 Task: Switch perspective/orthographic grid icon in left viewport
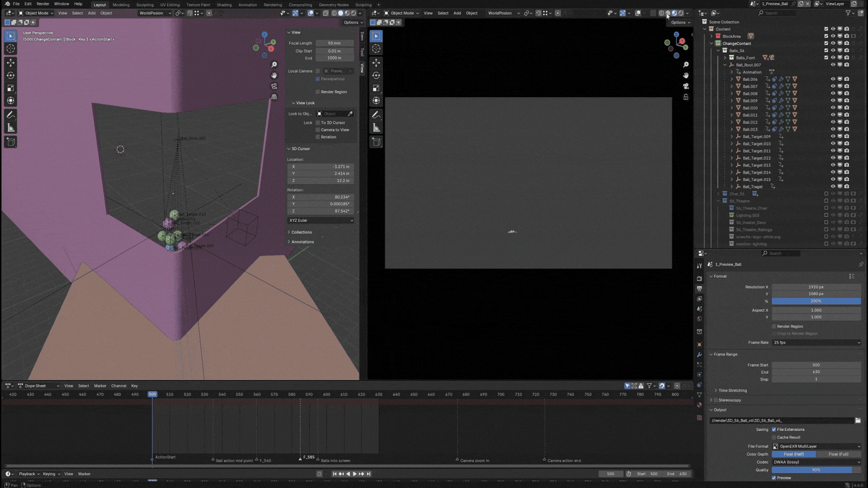[x=274, y=97]
